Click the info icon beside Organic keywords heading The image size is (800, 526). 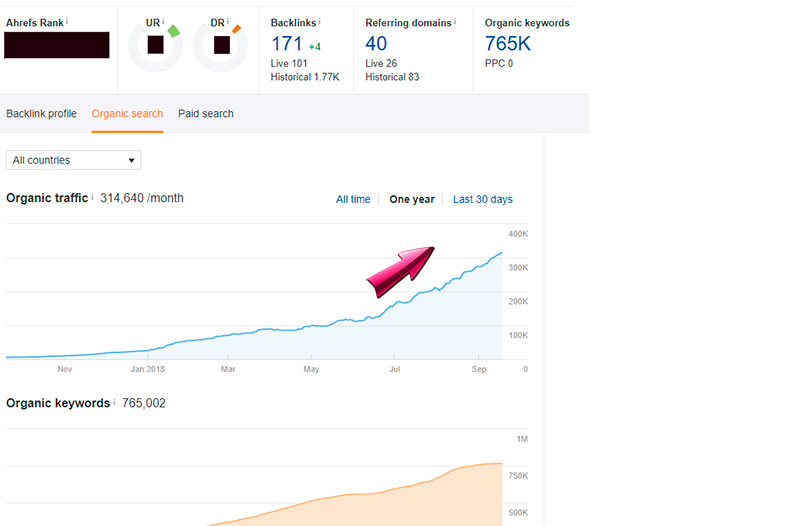click(113, 402)
